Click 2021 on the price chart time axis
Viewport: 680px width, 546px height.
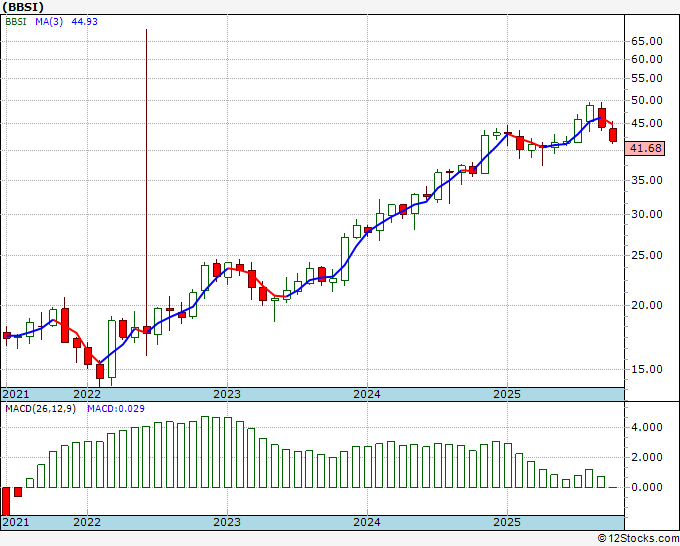(16, 394)
